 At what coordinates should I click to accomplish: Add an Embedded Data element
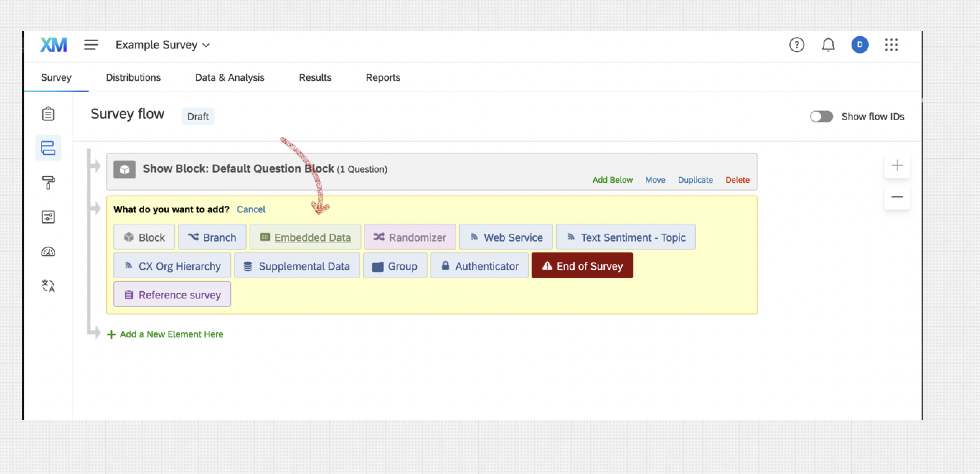point(305,237)
